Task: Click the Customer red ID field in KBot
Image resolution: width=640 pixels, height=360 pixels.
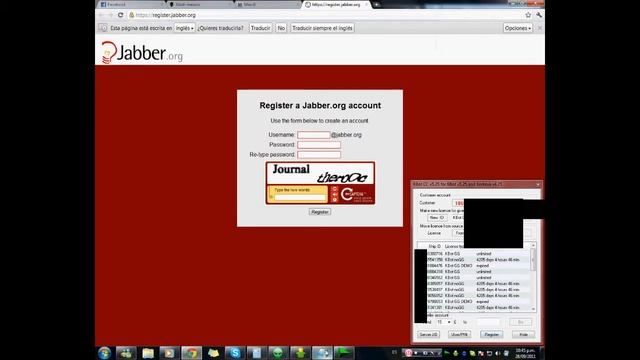Action: pos(458,203)
